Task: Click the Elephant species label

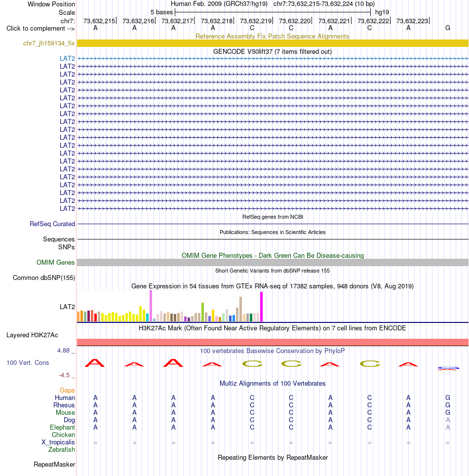Action: pyautogui.click(x=62, y=428)
